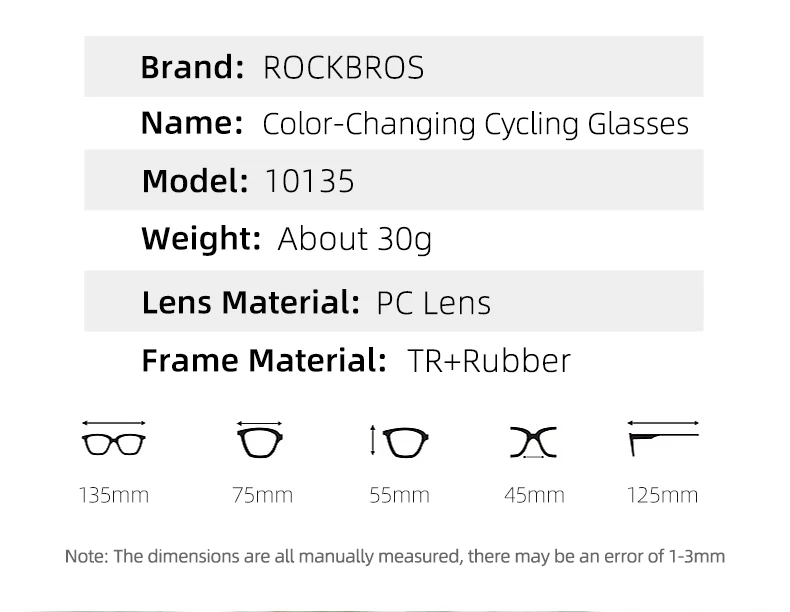
Task: Click the About 30g weight value
Action: pos(355,239)
